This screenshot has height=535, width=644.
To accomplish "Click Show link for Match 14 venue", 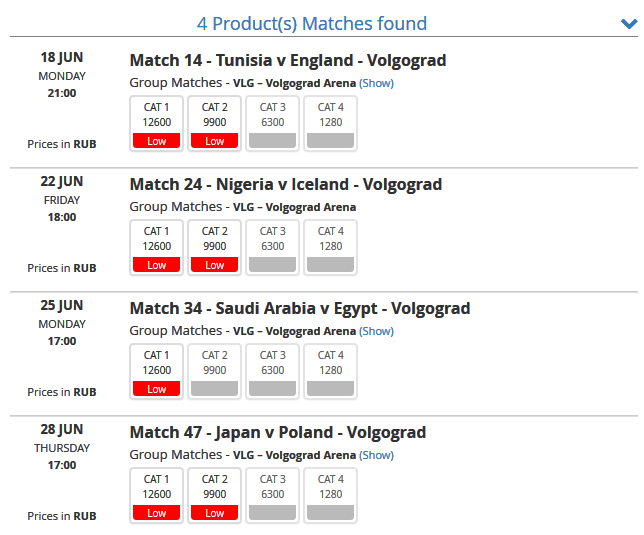I will [376, 83].
